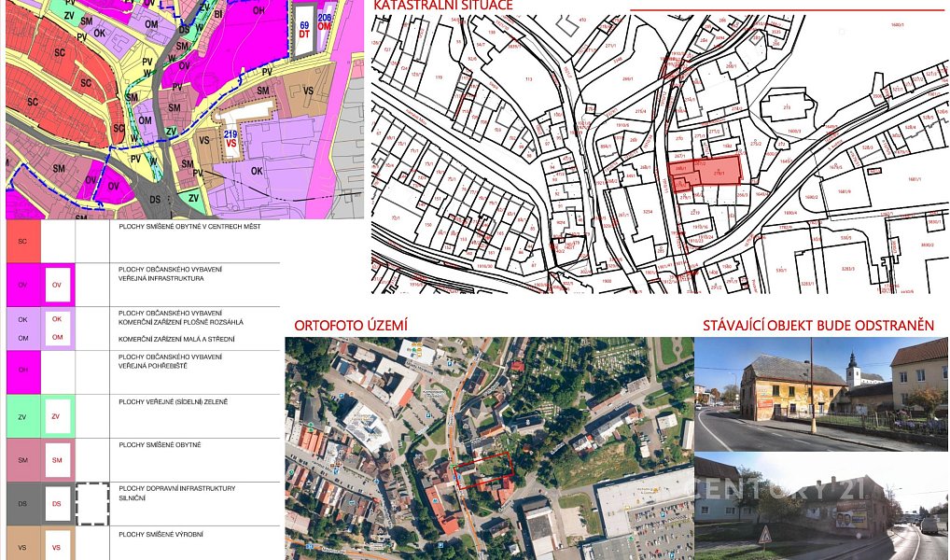Click legend text "VEŘEJNÁ POHŘEBIŠTĚ"

click(153, 366)
